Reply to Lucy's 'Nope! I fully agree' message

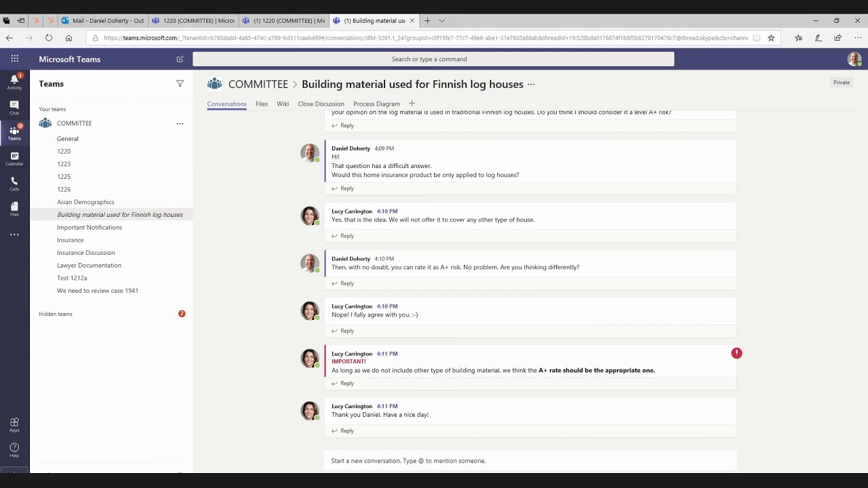pyautogui.click(x=342, y=331)
